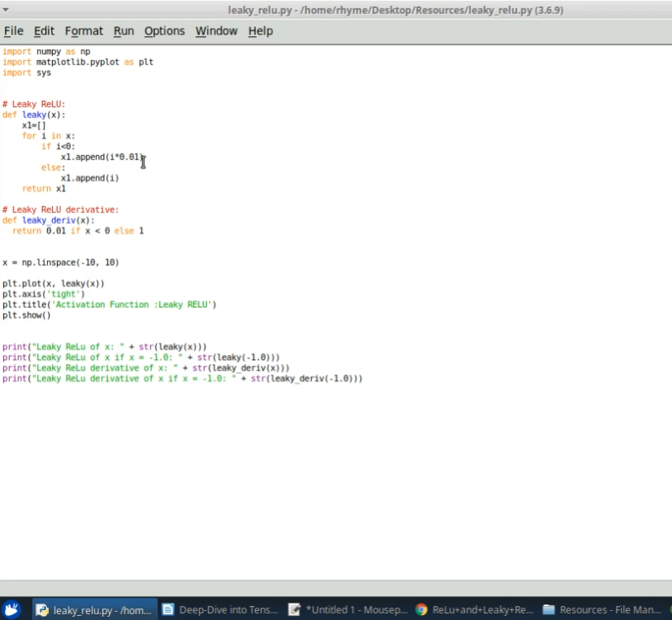Open the applications menu in the taskbar
This screenshot has width=672, height=620.
(x=12, y=609)
